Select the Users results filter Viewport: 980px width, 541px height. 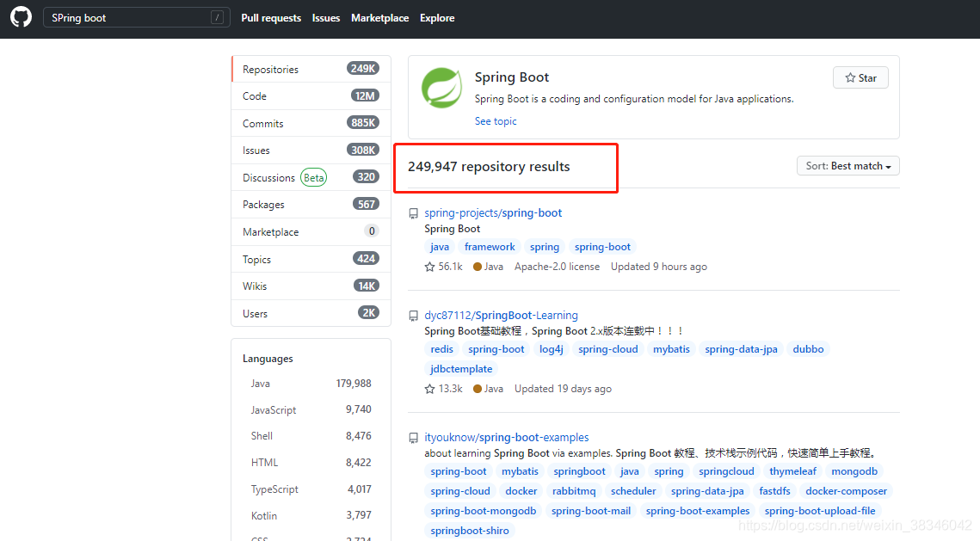point(311,313)
